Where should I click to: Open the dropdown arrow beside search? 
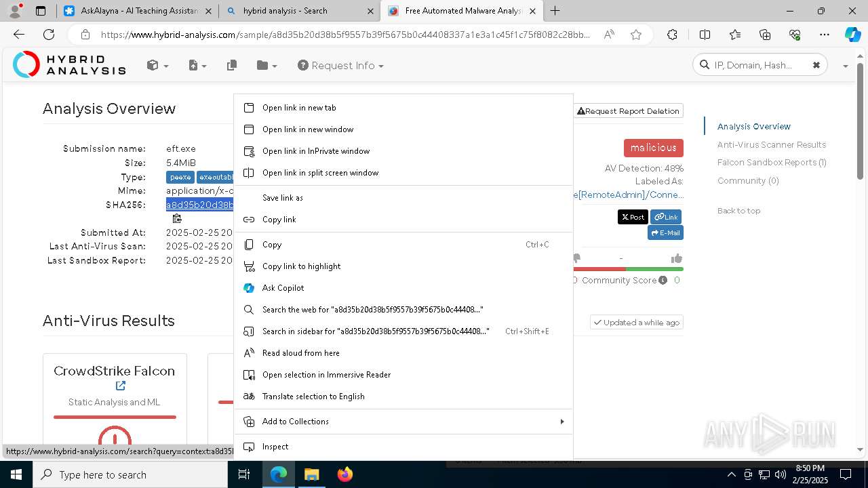click(x=845, y=66)
